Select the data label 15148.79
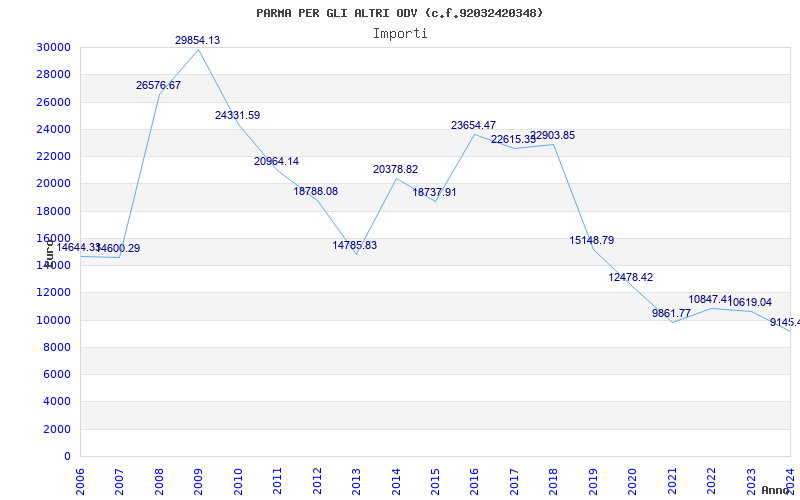Image resolution: width=800 pixels, height=500 pixels. pyautogui.click(x=592, y=240)
